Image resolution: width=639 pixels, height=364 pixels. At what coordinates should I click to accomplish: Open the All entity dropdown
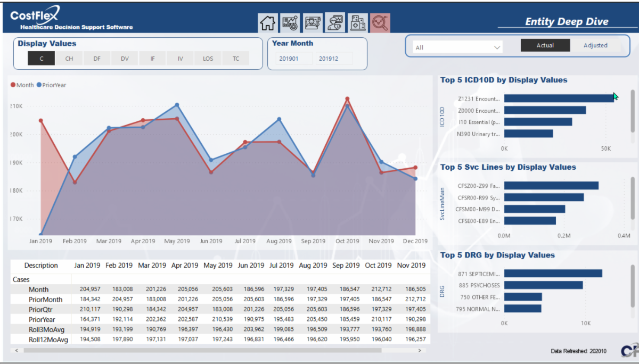(458, 47)
